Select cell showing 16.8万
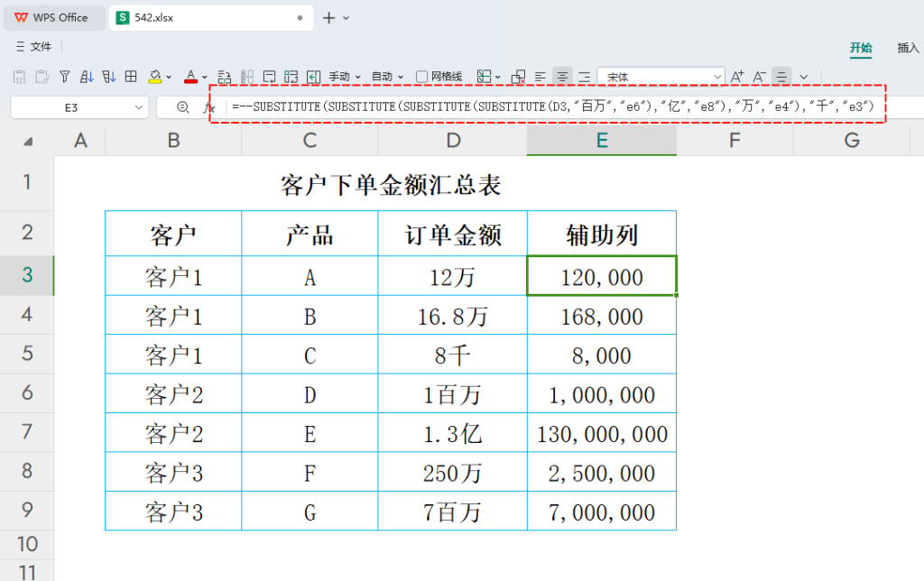The image size is (924, 581). 453,315
